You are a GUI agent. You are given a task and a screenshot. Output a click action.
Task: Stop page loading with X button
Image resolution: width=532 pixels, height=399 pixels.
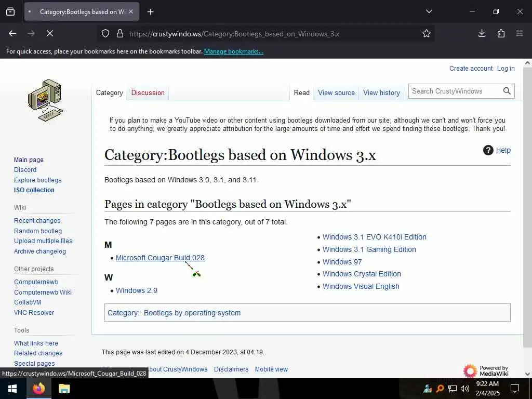(49, 33)
